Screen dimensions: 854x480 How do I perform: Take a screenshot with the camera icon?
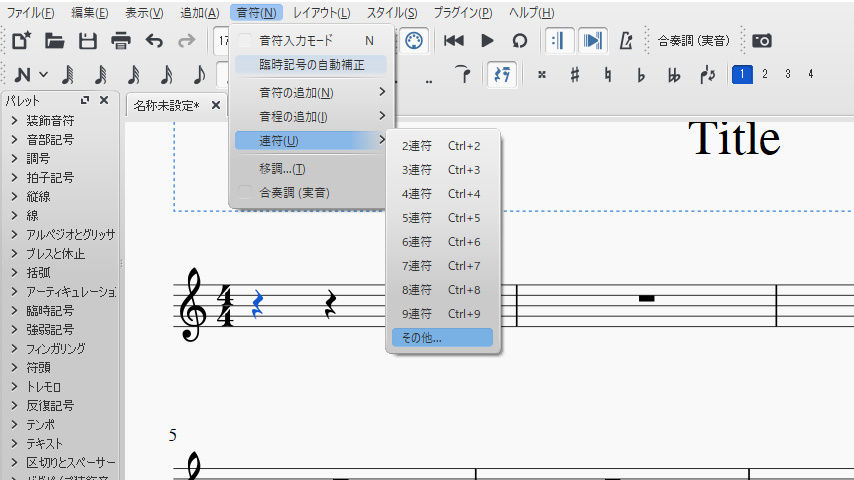pyautogui.click(x=761, y=41)
